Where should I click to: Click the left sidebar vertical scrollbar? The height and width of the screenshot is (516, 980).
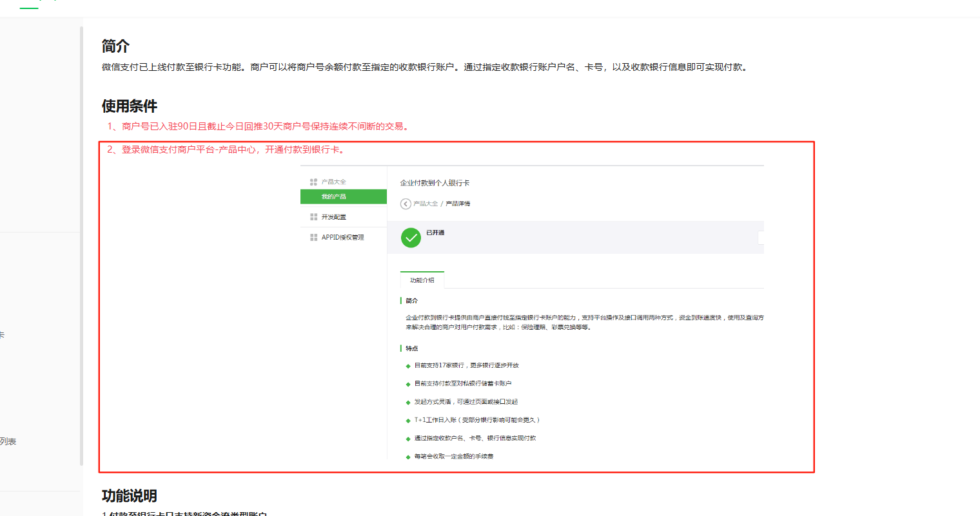click(81, 245)
